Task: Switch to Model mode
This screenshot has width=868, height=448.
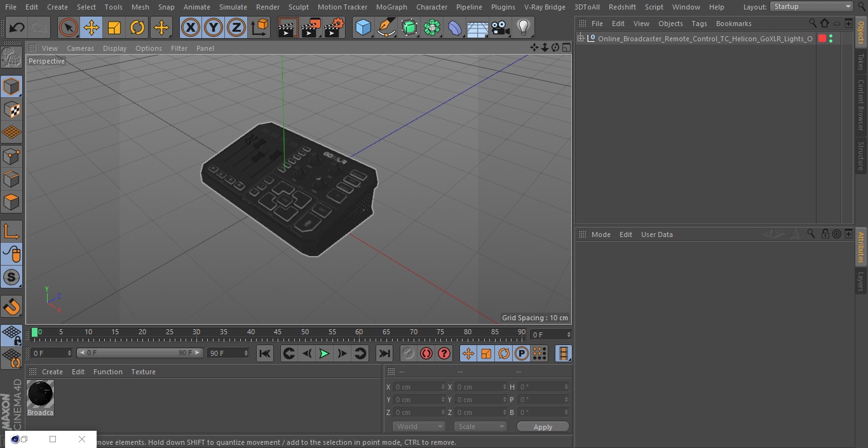Action: click(11, 86)
